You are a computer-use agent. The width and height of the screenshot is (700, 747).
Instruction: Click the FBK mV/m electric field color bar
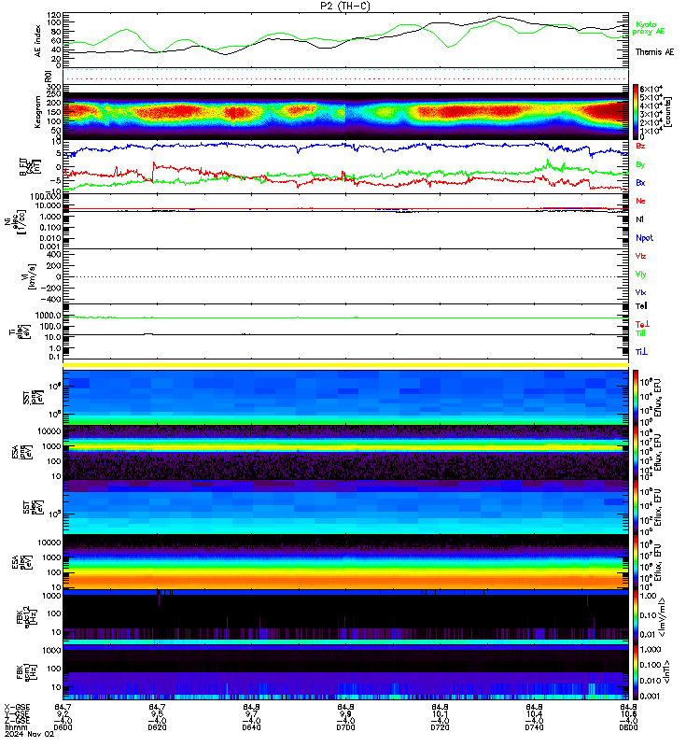click(x=636, y=615)
